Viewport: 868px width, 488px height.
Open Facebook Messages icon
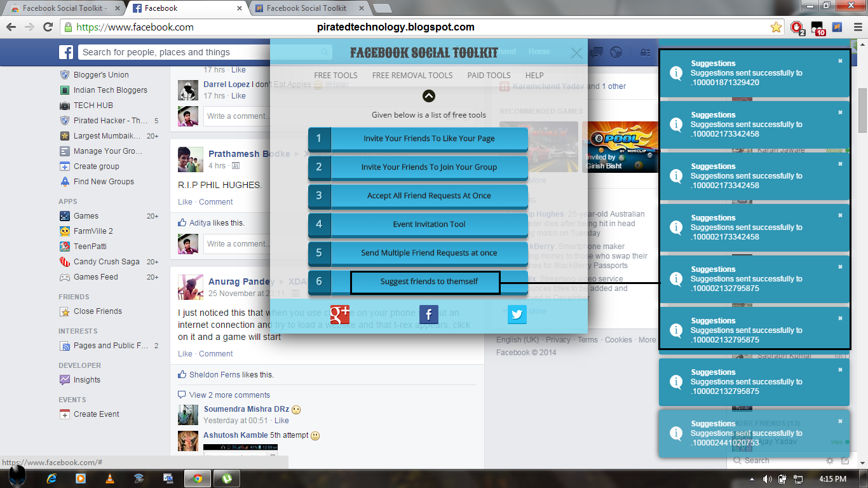(596, 52)
